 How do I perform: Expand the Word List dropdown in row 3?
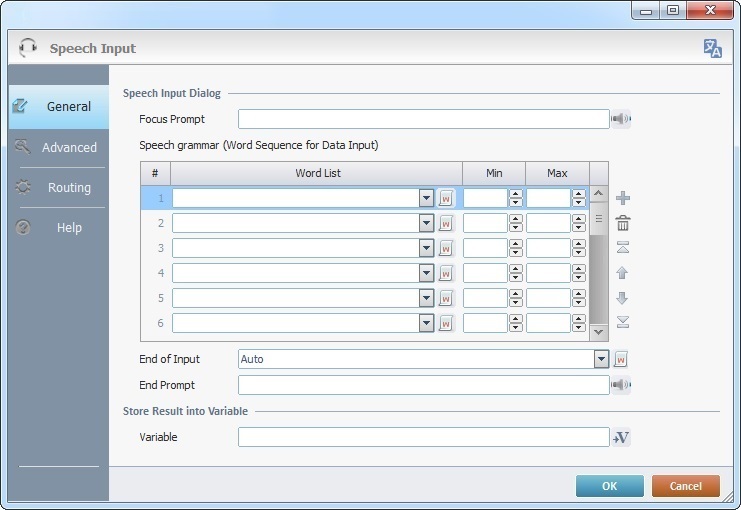426,248
